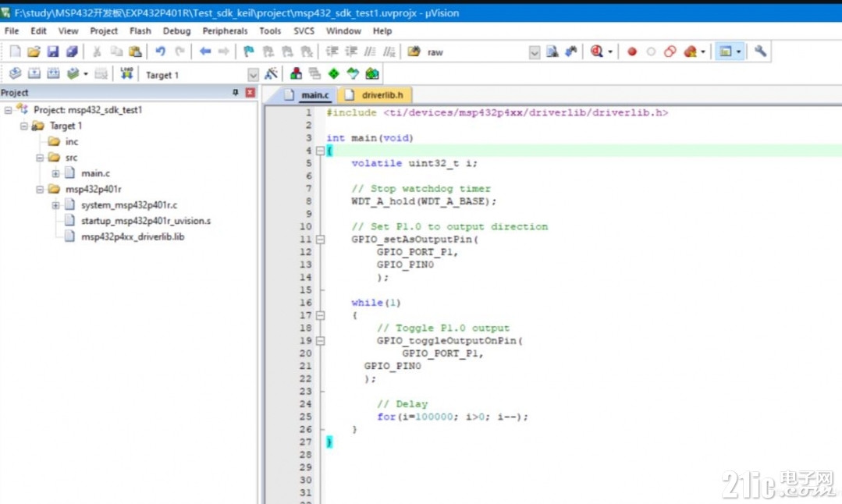Download code to flash with LOAD icon
The height and width of the screenshot is (504, 842).
(126, 73)
